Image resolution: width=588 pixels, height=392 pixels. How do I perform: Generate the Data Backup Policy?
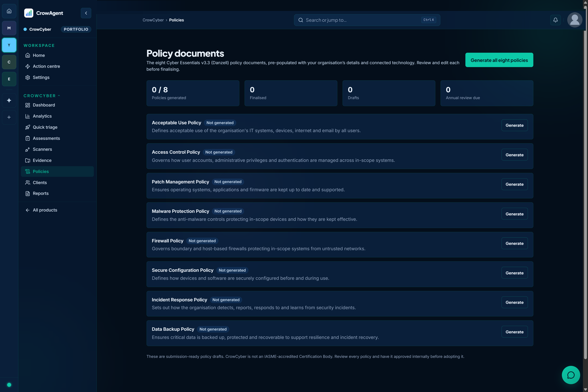click(x=514, y=332)
